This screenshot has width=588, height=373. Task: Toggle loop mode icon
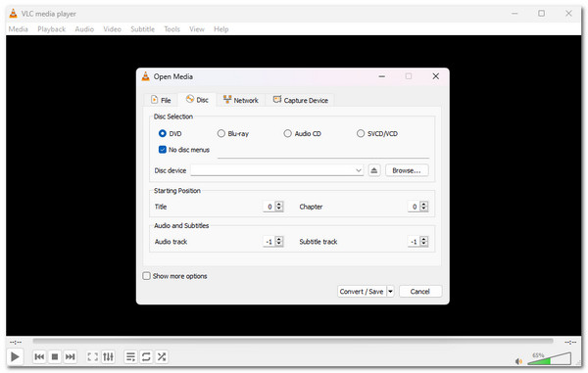click(x=146, y=356)
